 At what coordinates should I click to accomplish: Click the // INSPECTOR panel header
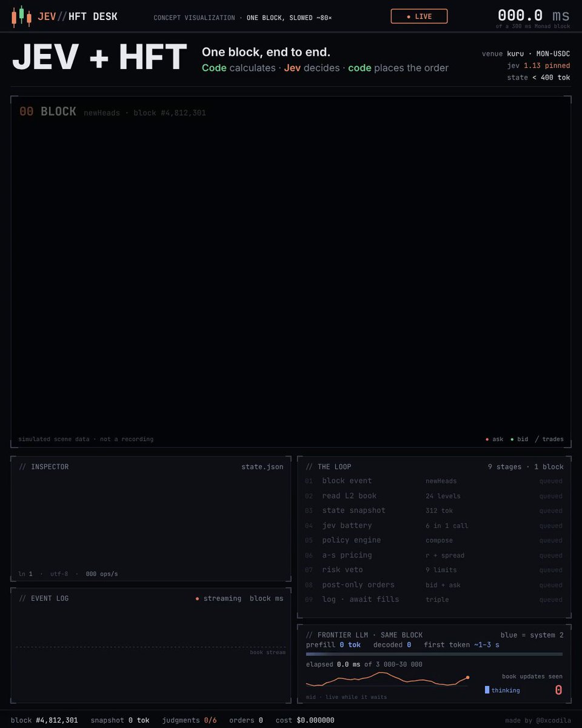coord(44,467)
